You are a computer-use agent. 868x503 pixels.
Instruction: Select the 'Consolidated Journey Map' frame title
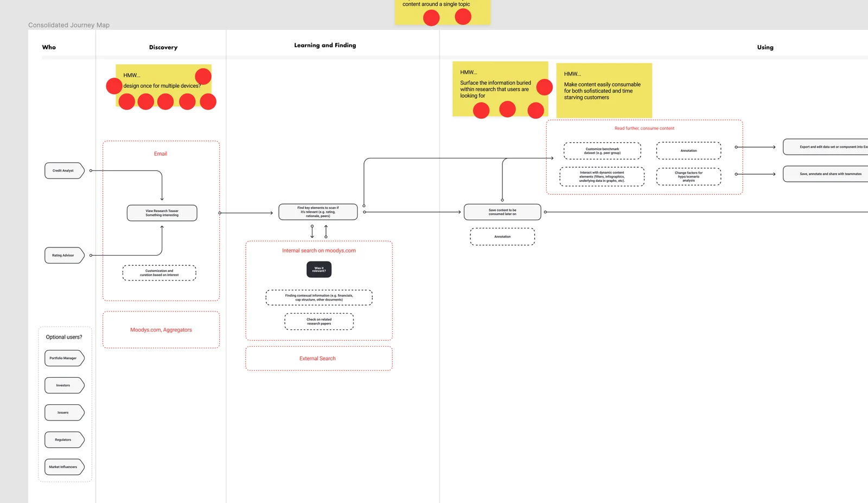pos(69,25)
